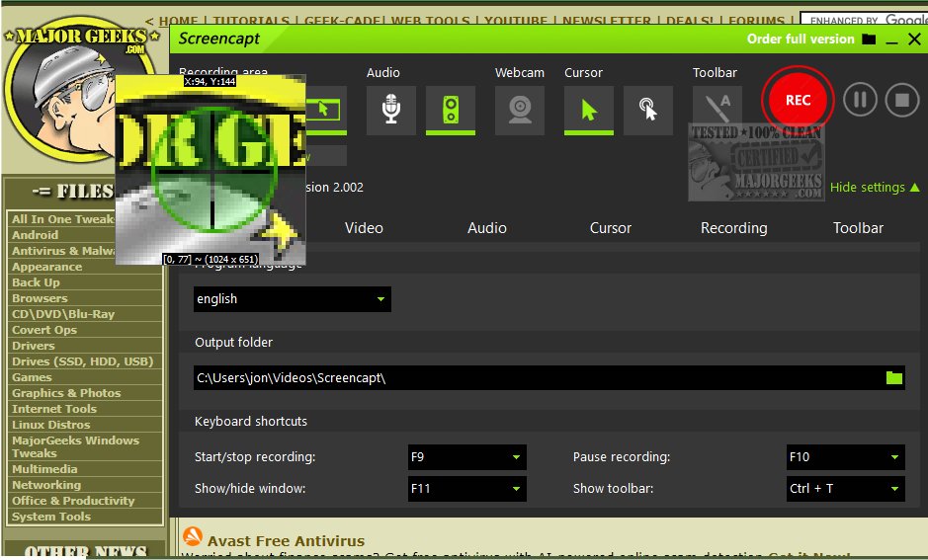
Task: Toggle the cursor arrow display
Action: click(589, 110)
